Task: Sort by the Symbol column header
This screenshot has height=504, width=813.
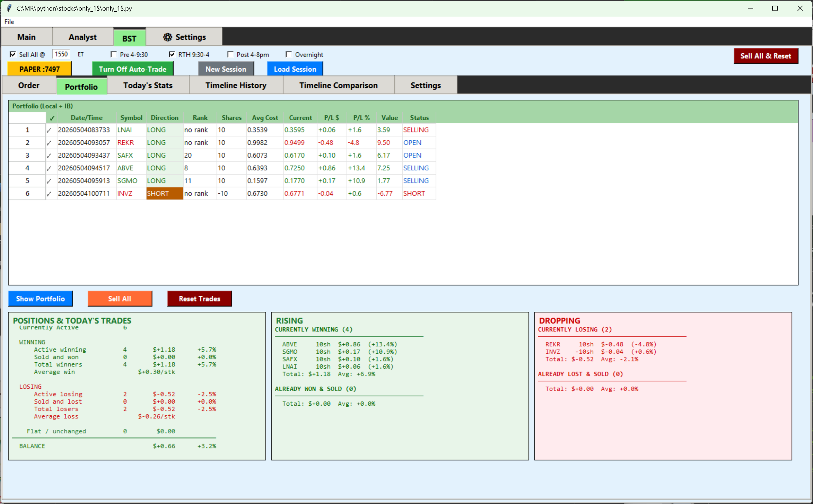Action: 131,118
